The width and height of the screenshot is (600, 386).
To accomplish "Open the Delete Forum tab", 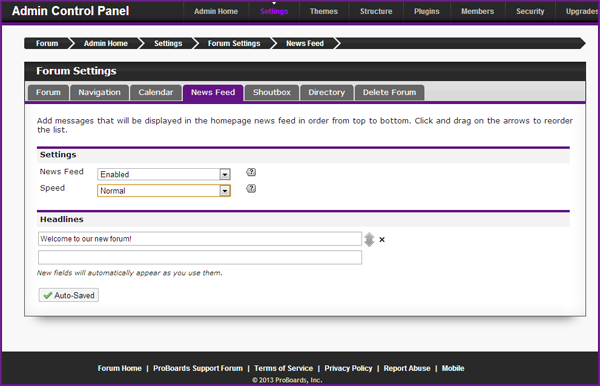I will [390, 93].
